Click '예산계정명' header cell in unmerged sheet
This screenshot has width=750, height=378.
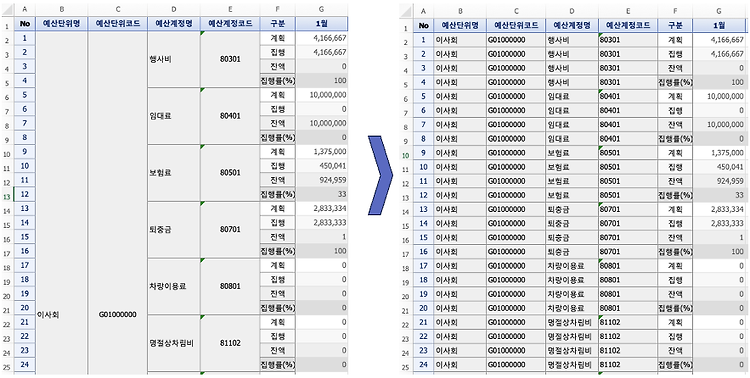point(572,25)
